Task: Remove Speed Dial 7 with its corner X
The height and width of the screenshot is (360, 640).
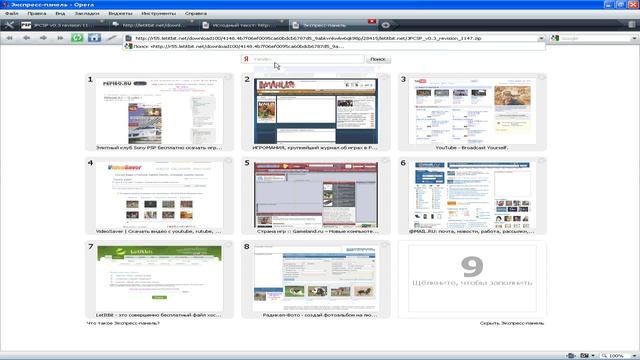Action: (x=228, y=244)
